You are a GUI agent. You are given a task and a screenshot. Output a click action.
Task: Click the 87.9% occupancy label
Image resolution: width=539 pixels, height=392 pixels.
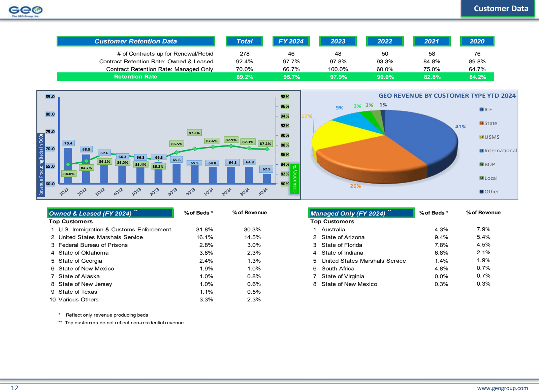click(x=231, y=140)
